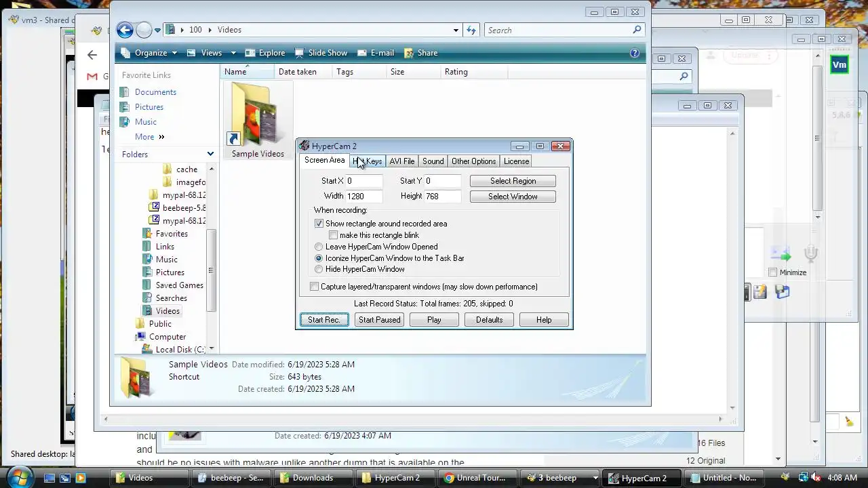The image size is (868, 488).
Task: Click Explore in the explorer toolbar
Action: [265, 53]
